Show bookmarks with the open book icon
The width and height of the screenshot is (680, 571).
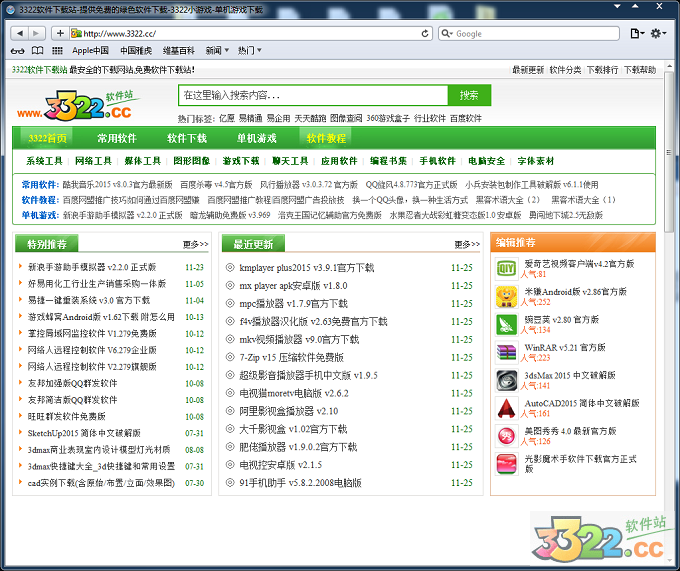pyautogui.click(x=38, y=51)
